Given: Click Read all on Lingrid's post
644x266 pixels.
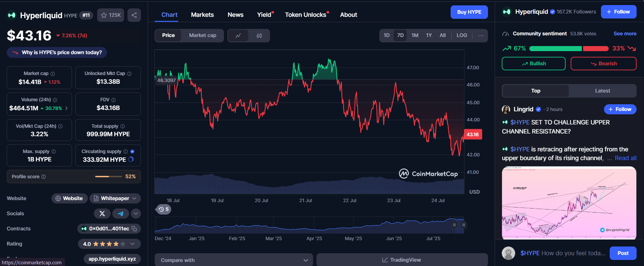Looking at the screenshot, I should 626,158.
